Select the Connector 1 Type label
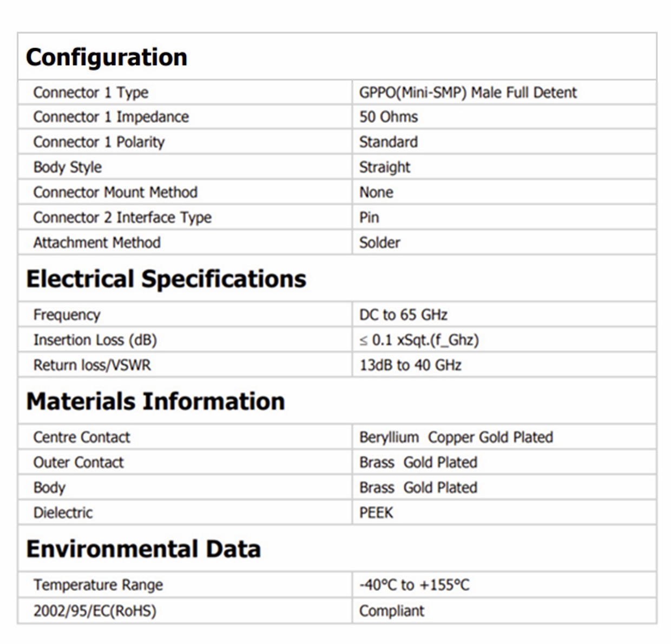The image size is (671, 644). [90, 93]
